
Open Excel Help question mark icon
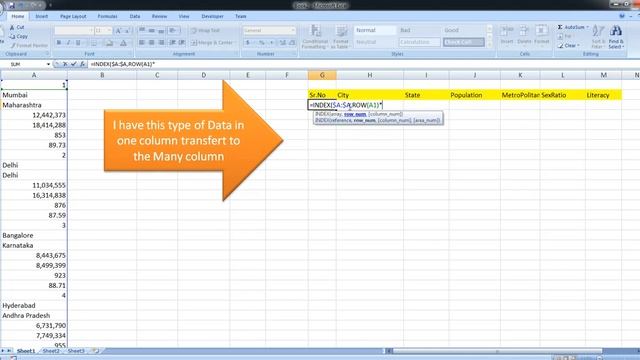coord(622,16)
